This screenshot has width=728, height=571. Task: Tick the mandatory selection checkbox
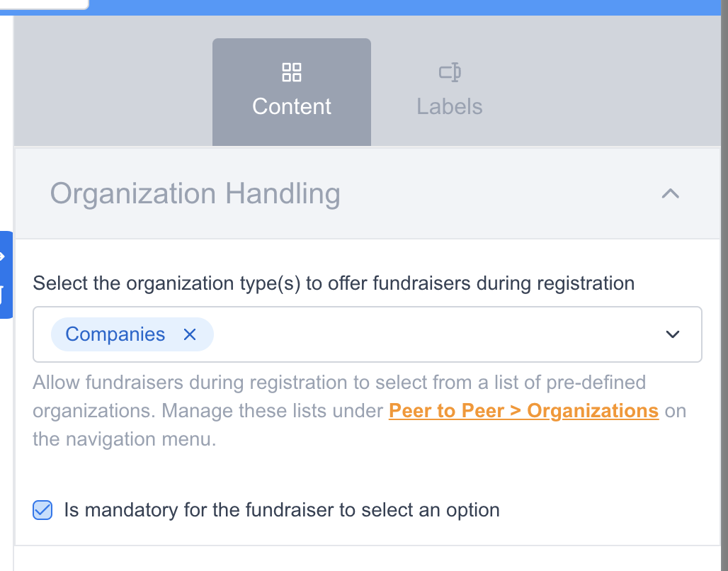[43, 510]
